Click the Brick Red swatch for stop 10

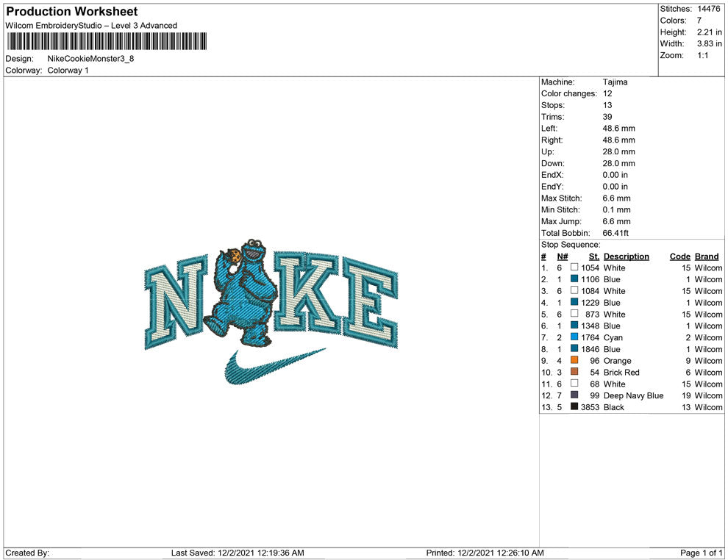(574, 372)
